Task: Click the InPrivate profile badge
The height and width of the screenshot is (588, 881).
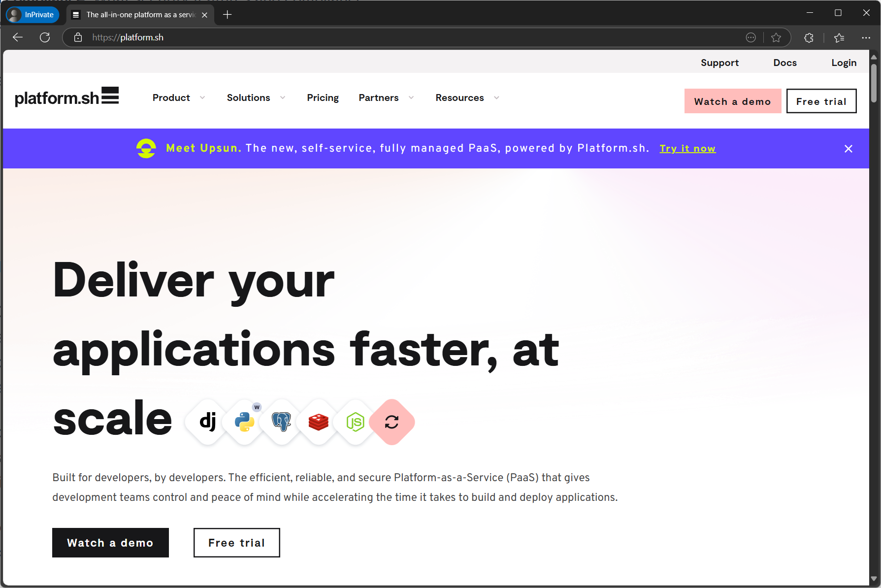Action: click(x=33, y=15)
